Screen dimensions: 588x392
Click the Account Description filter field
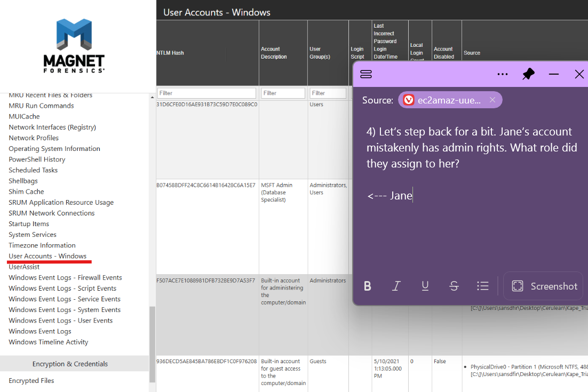click(x=283, y=93)
